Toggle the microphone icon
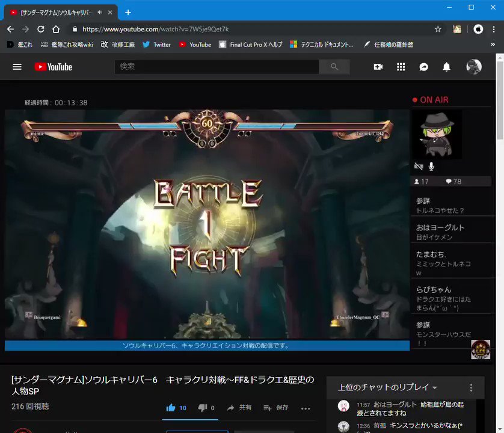The height and width of the screenshot is (433, 504). [431, 166]
